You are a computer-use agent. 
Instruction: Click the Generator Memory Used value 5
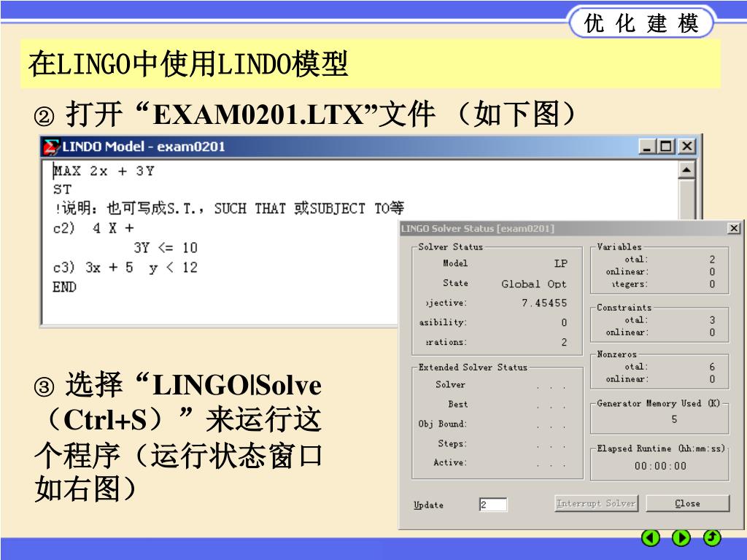point(674,419)
